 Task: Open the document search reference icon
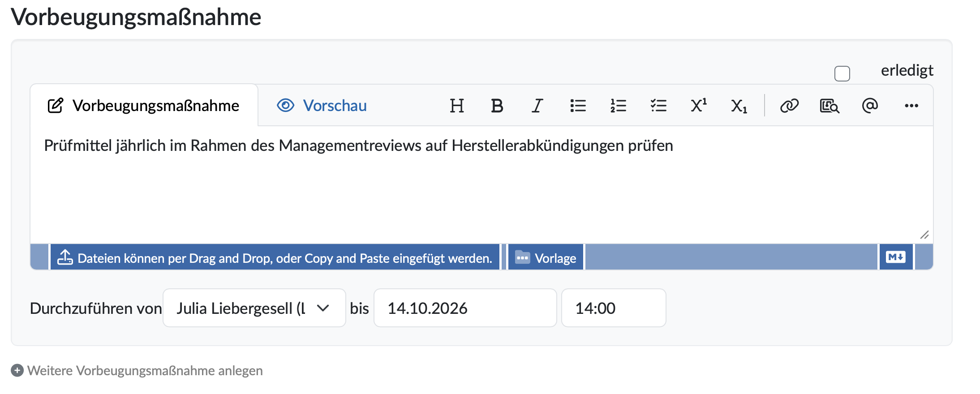(830, 106)
